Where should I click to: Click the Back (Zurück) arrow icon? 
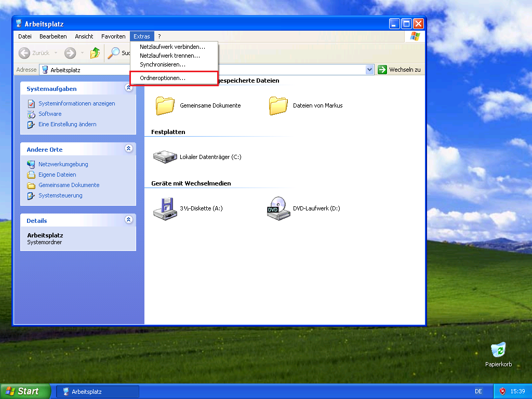(24, 53)
